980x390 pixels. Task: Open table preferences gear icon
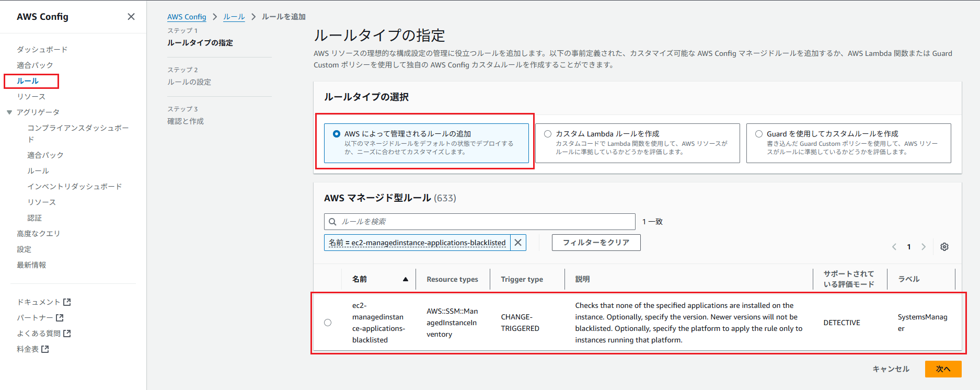(944, 247)
